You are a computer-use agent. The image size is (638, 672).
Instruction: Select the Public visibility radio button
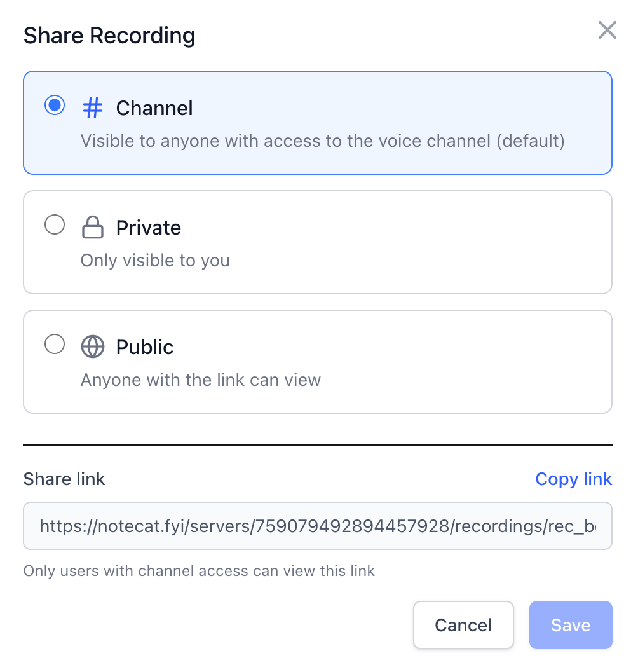pyautogui.click(x=55, y=344)
